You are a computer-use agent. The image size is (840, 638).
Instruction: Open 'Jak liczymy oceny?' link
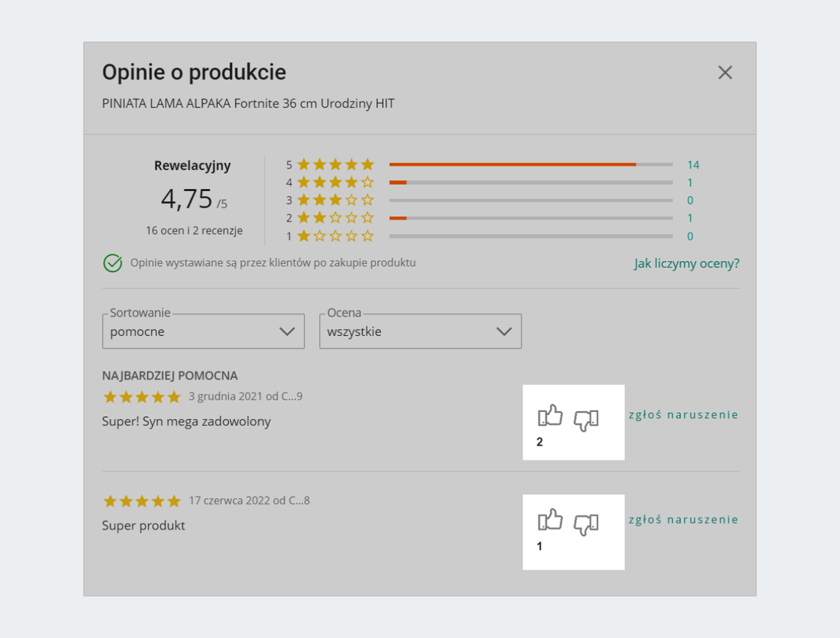[x=687, y=264]
